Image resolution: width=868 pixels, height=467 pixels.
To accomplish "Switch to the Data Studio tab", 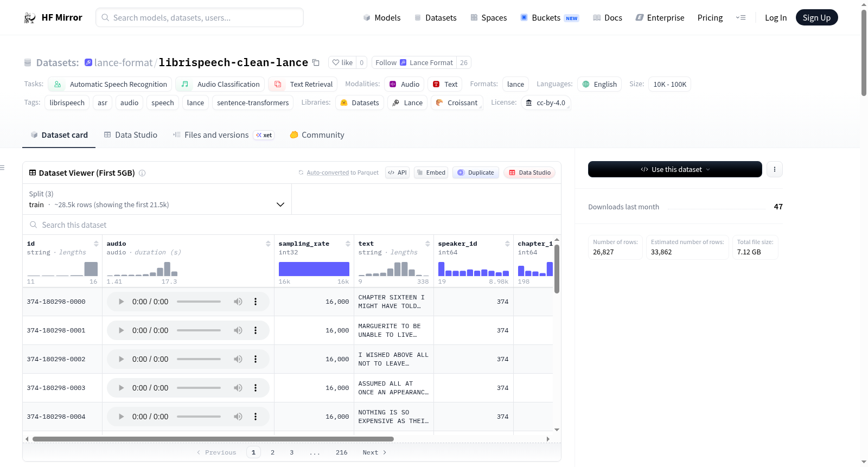I will click(131, 135).
